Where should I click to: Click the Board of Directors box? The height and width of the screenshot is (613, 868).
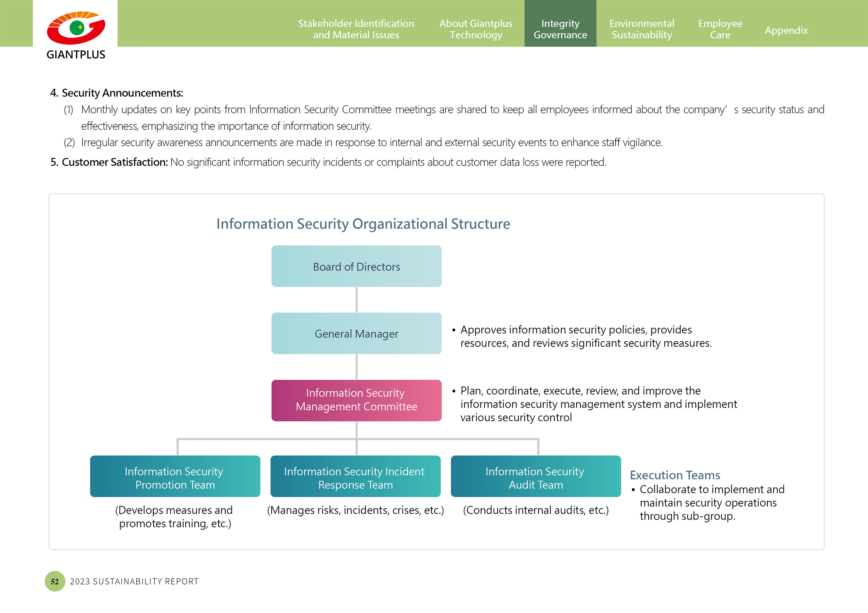356,266
